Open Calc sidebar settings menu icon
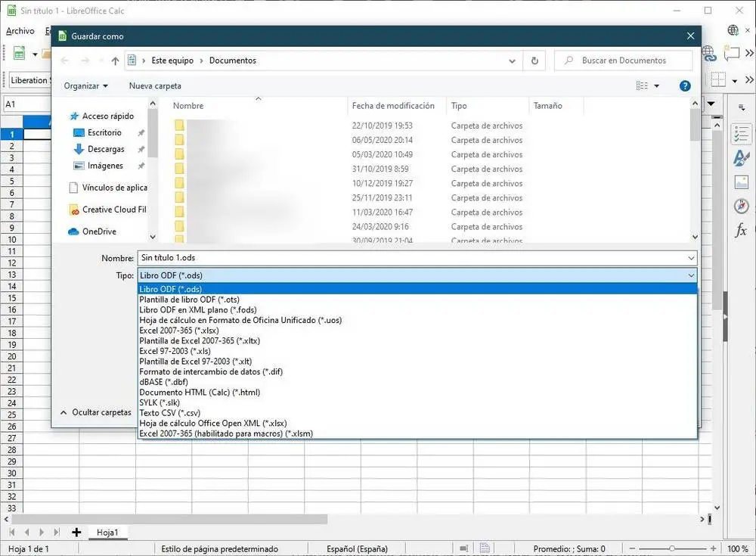This screenshot has width=756, height=556. click(x=742, y=108)
